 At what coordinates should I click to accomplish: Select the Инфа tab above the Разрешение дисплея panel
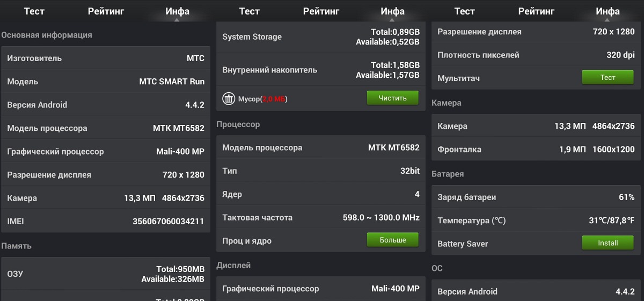coord(608,11)
